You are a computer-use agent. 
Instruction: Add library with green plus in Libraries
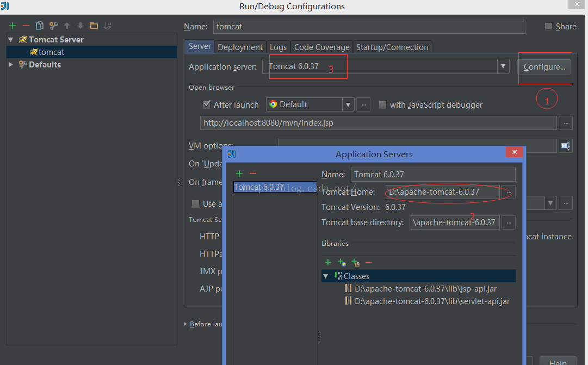click(x=328, y=262)
